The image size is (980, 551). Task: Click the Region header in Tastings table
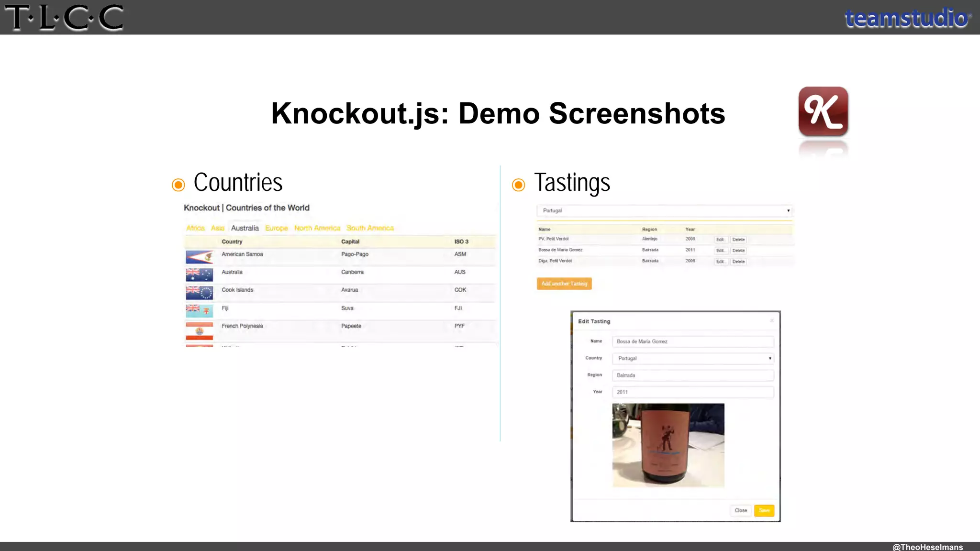(649, 229)
